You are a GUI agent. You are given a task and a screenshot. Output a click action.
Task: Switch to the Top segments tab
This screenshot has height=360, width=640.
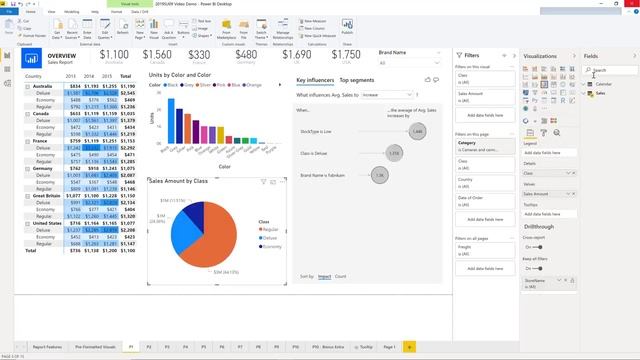point(357,80)
